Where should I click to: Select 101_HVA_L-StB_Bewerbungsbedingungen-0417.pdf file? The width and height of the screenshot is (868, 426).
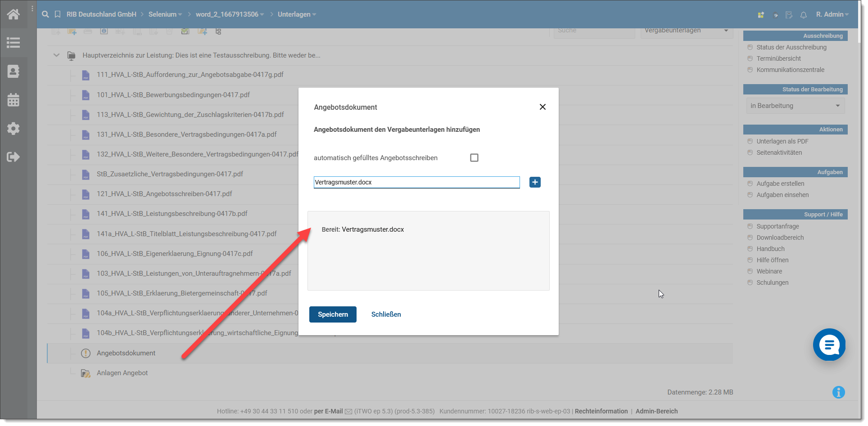coord(173,95)
